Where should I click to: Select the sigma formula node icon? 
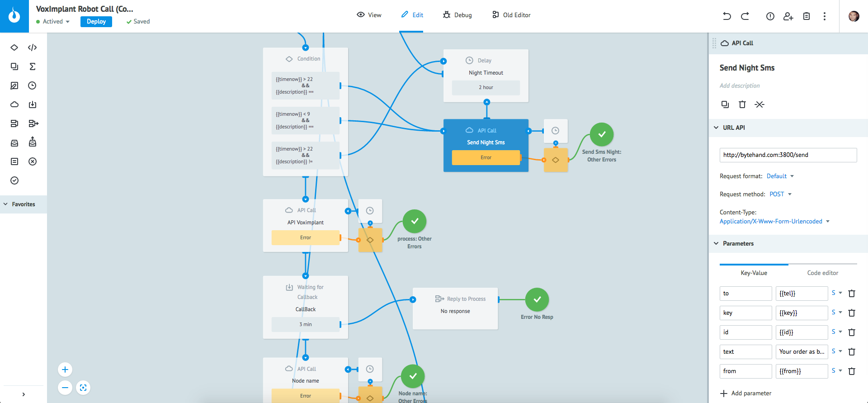[x=33, y=66]
